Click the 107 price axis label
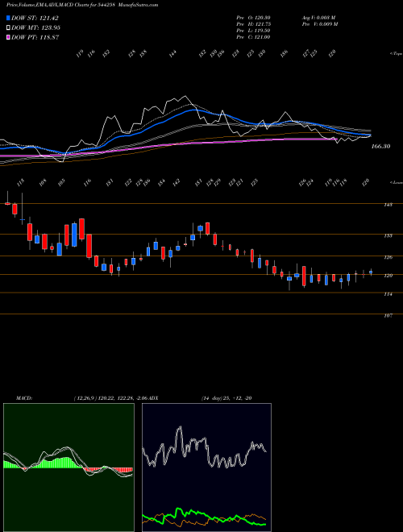 [x=388, y=315]
